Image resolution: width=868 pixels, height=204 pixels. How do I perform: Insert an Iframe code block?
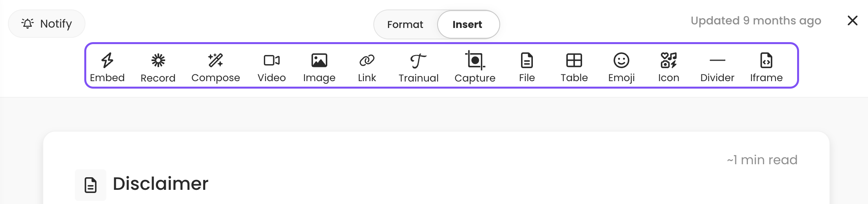[766, 67]
